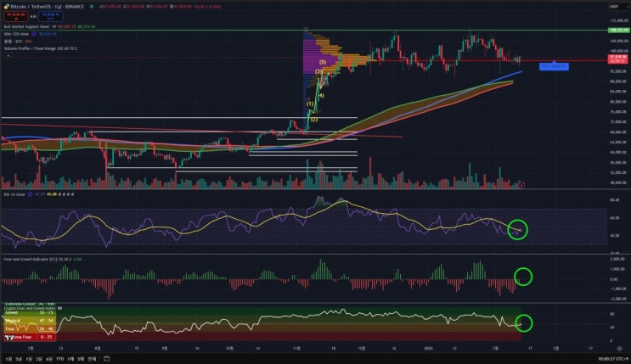This screenshot has height=364, width=631.
Task: Click the UTC+9 clock timezone button
Action: pyautogui.click(x=612, y=359)
